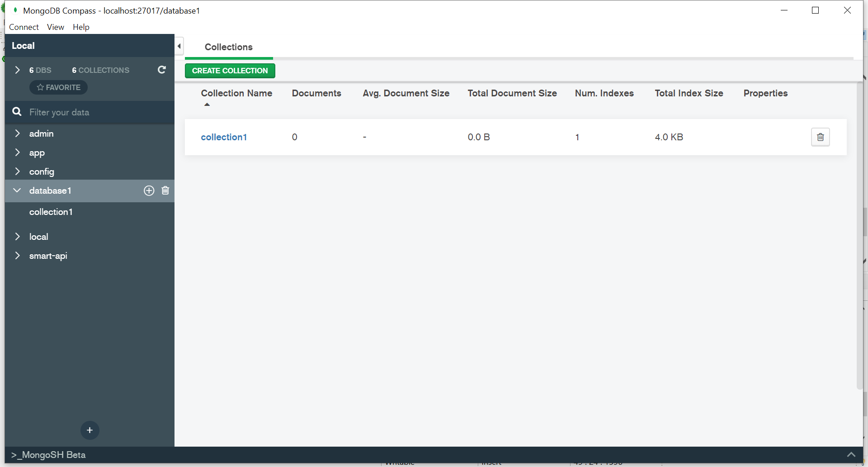Expand the app database
Image resolution: width=868 pixels, height=467 pixels.
click(x=17, y=152)
